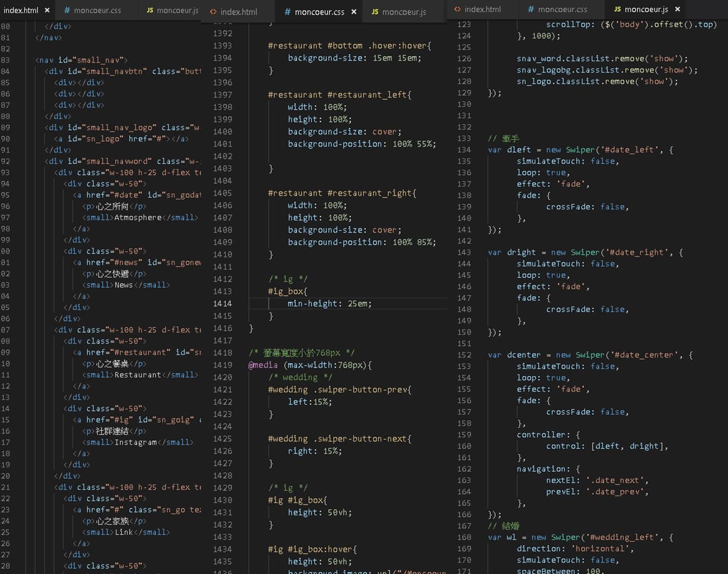The image size is (728, 574).
Task: Click the HTML icon on right pane's index.html tab
Action: coord(457,9)
